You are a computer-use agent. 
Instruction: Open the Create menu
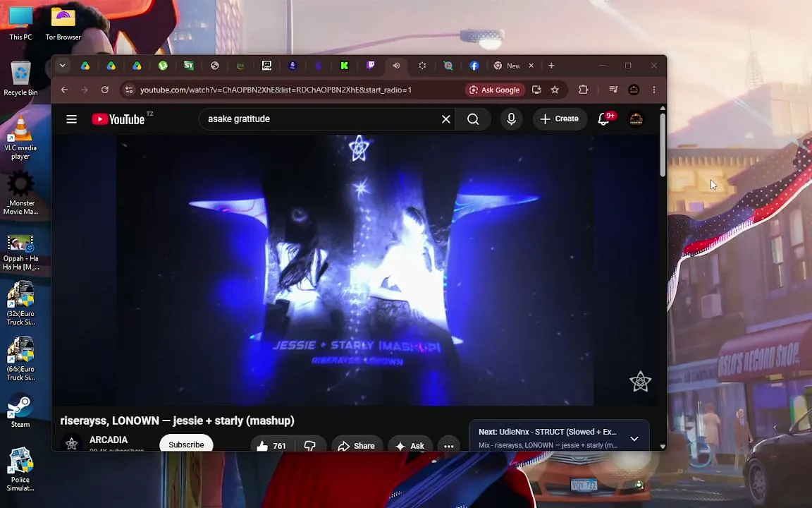click(559, 119)
